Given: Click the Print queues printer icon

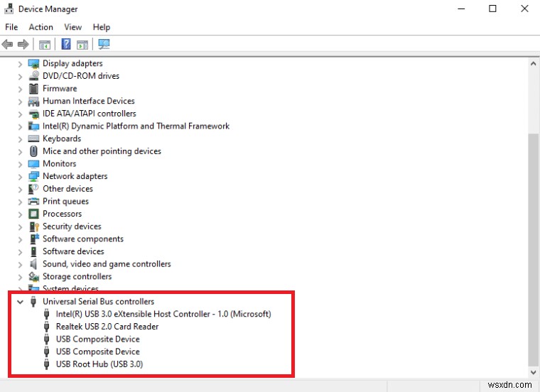Looking at the screenshot, I should coord(34,202).
